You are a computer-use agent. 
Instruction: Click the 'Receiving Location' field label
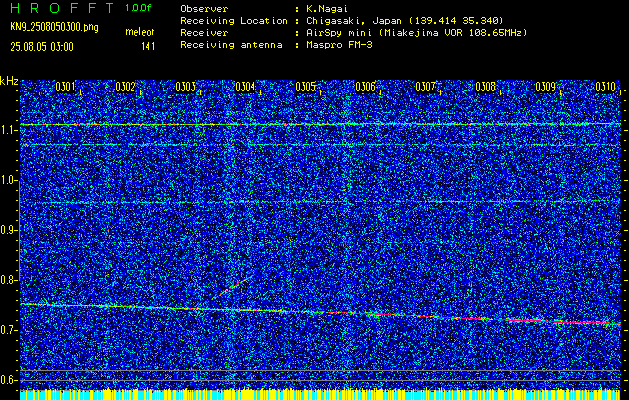(234, 21)
